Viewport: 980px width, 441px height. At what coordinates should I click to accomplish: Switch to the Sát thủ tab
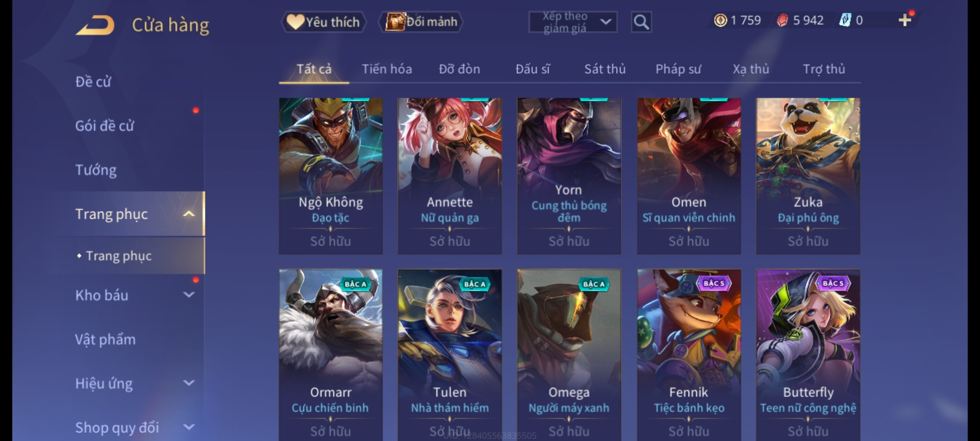pos(605,69)
